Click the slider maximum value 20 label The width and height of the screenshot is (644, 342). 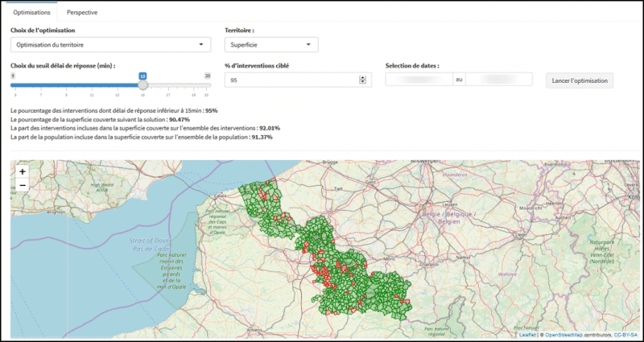(x=208, y=76)
